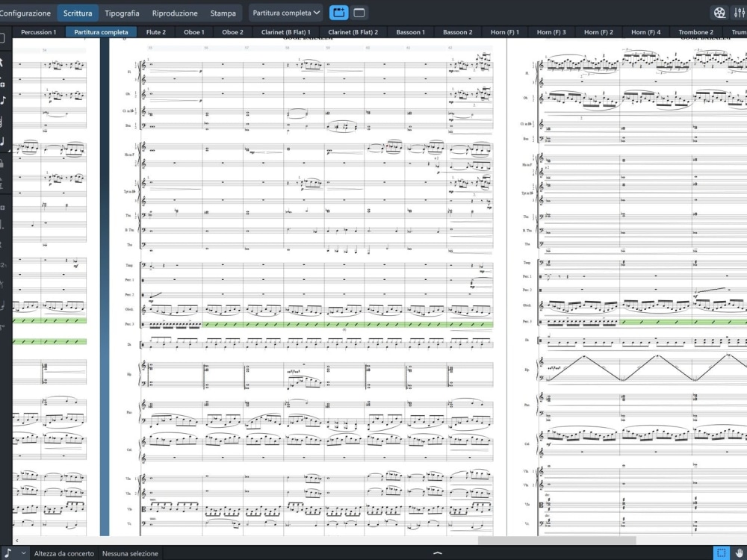This screenshot has width=747, height=560.
Task: Expand the dropdown next to status bar note icon
Action: click(23, 553)
